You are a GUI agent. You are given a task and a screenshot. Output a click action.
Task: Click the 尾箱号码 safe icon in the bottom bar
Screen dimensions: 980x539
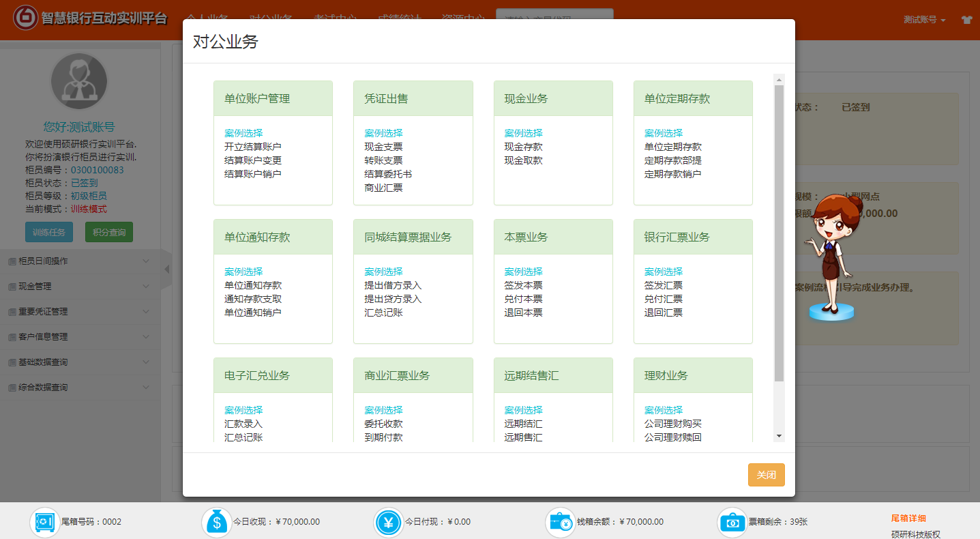click(x=45, y=522)
